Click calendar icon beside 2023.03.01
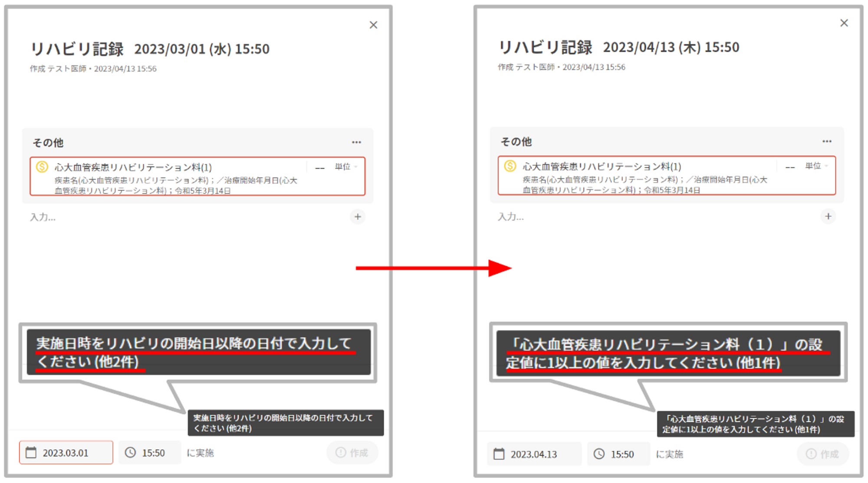 (x=31, y=453)
